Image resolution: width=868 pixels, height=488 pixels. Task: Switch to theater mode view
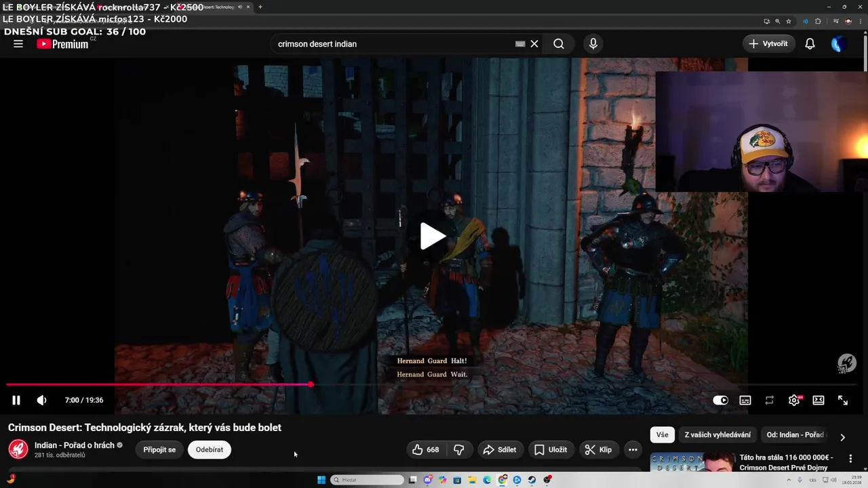[818, 401]
